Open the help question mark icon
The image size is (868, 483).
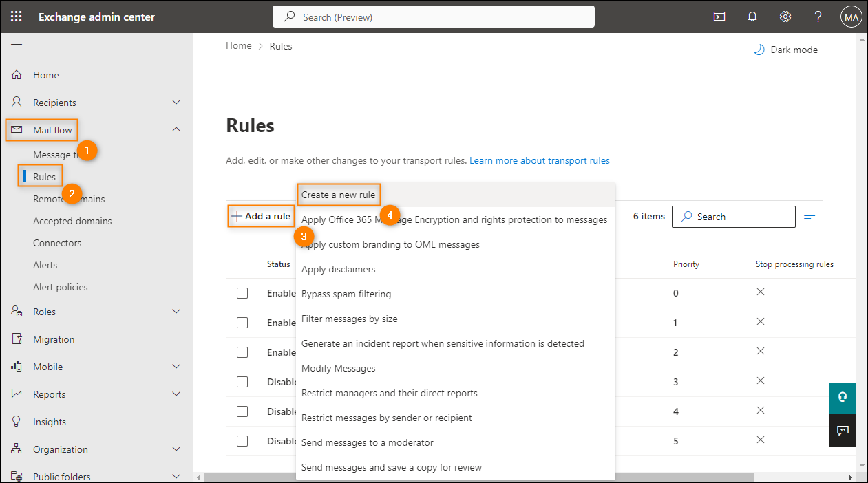[x=818, y=17]
